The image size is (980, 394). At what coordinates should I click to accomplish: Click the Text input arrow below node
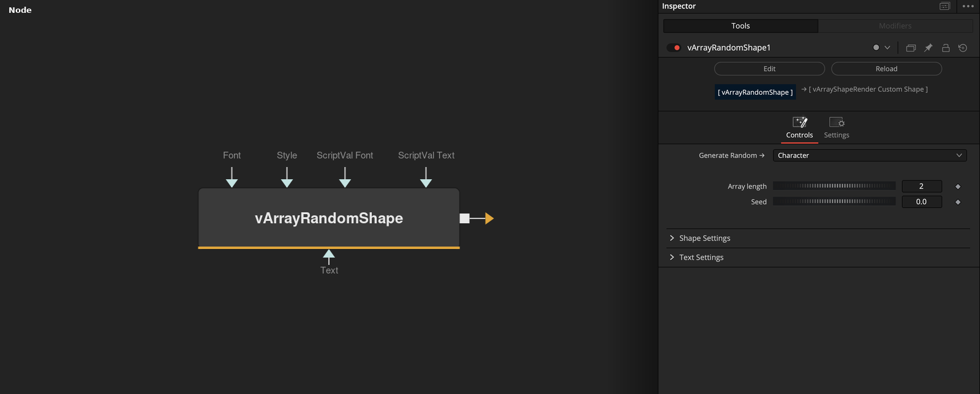point(329,257)
